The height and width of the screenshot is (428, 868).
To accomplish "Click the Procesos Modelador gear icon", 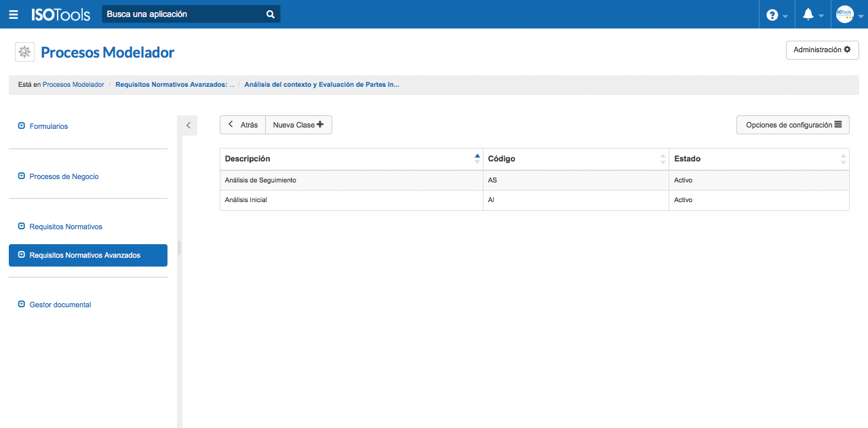I will 24,52.
